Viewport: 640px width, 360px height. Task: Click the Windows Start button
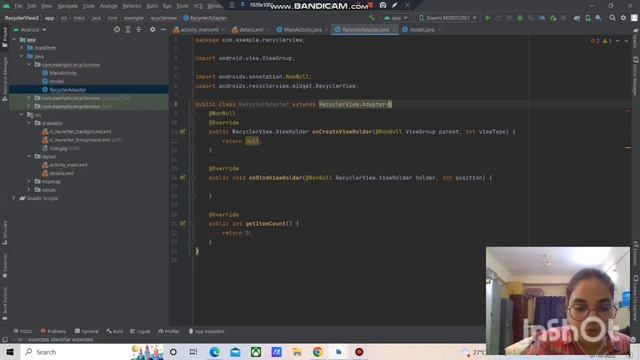click(10, 352)
